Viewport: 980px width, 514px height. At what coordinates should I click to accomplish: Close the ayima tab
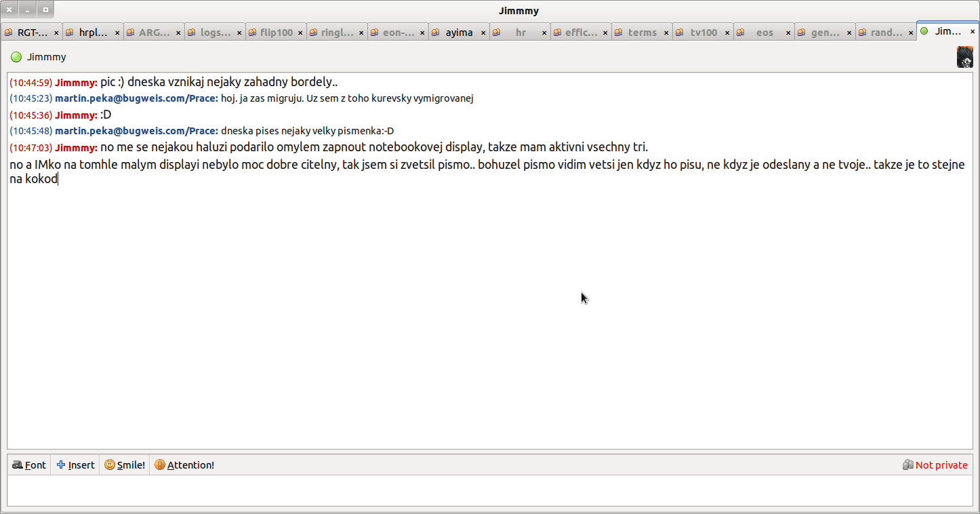483,33
